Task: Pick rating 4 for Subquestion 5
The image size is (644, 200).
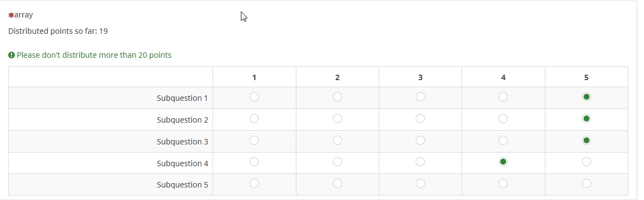Action: tap(503, 184)
